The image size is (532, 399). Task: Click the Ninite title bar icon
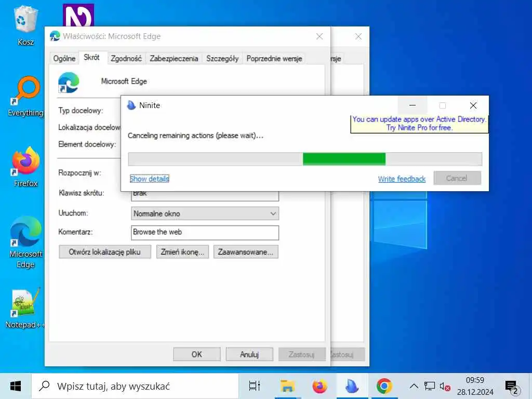pos(131,105)
